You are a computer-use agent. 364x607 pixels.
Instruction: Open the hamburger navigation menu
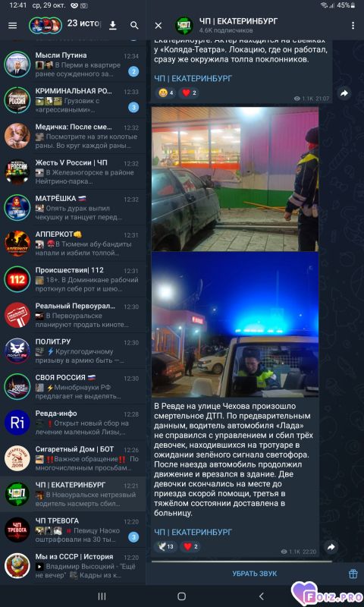(x=13, y=26)
